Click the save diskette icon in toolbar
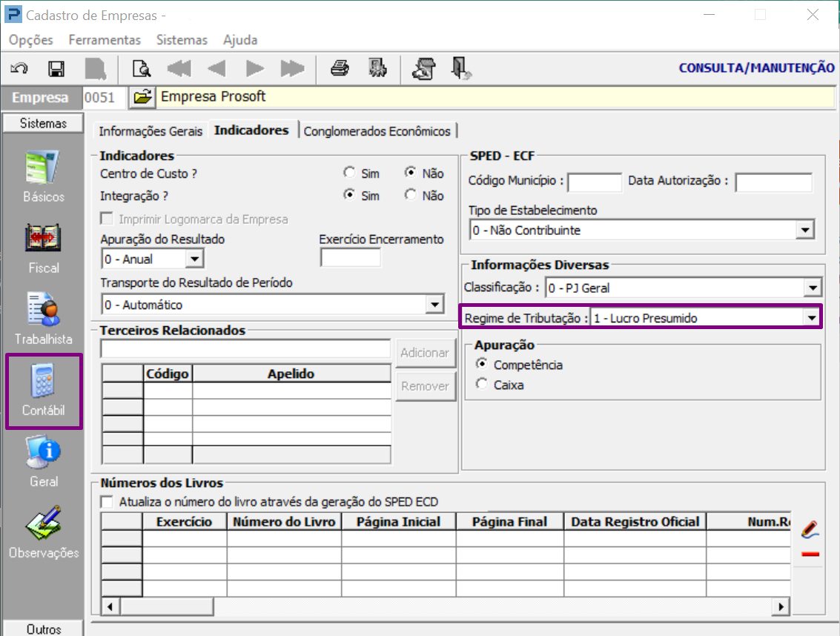Image resolution: width=840 pixels, height=636 pixels. tap(56, 69)
